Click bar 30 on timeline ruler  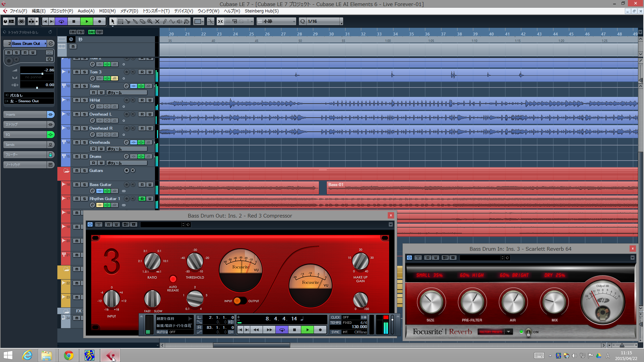(x=331, y=34)
